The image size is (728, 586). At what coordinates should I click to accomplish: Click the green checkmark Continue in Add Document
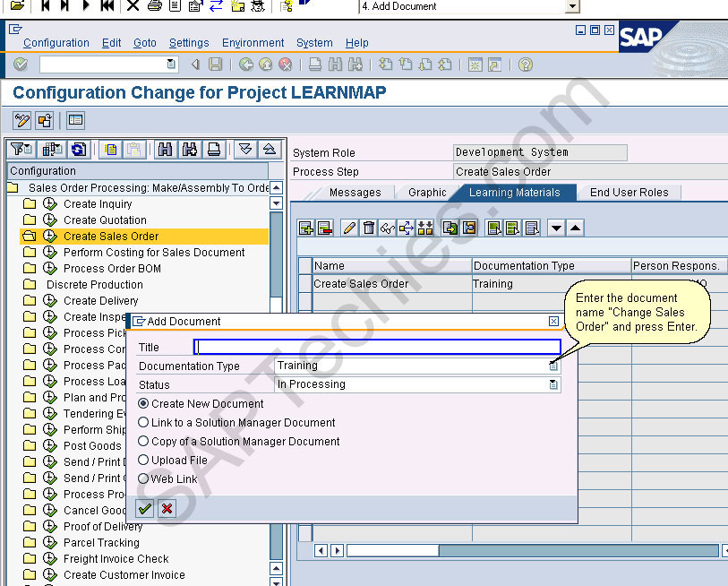pos(145,508)
